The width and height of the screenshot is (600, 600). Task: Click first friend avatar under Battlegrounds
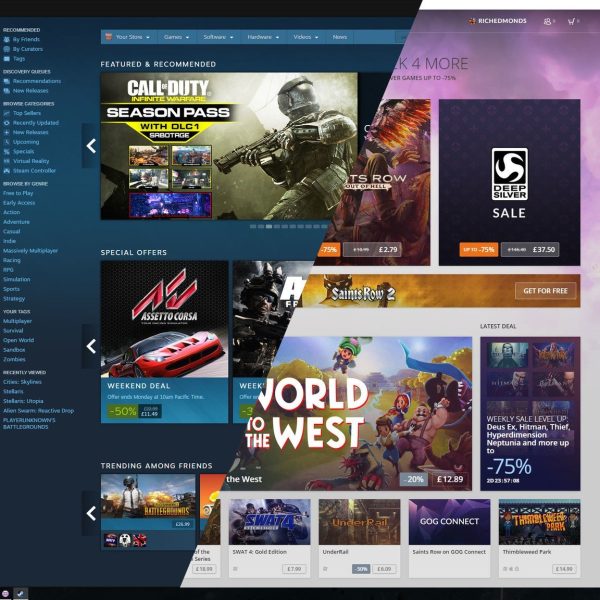pyautogui.click(x=110, y=540)
